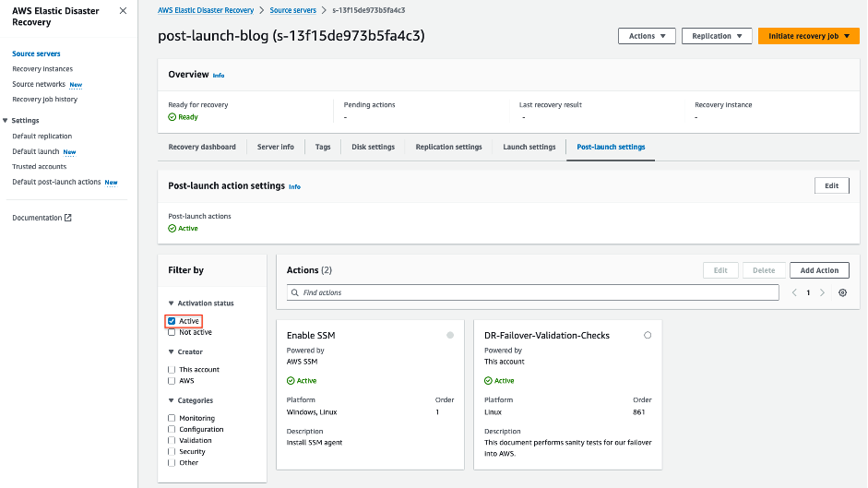
Task: Open the Launch settings tab
Action: tap(529, 147)
